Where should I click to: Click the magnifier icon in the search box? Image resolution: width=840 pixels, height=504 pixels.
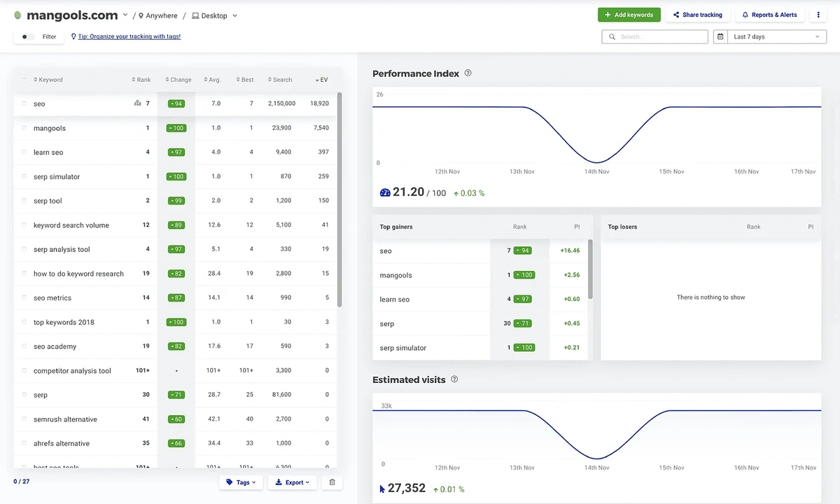612,36
